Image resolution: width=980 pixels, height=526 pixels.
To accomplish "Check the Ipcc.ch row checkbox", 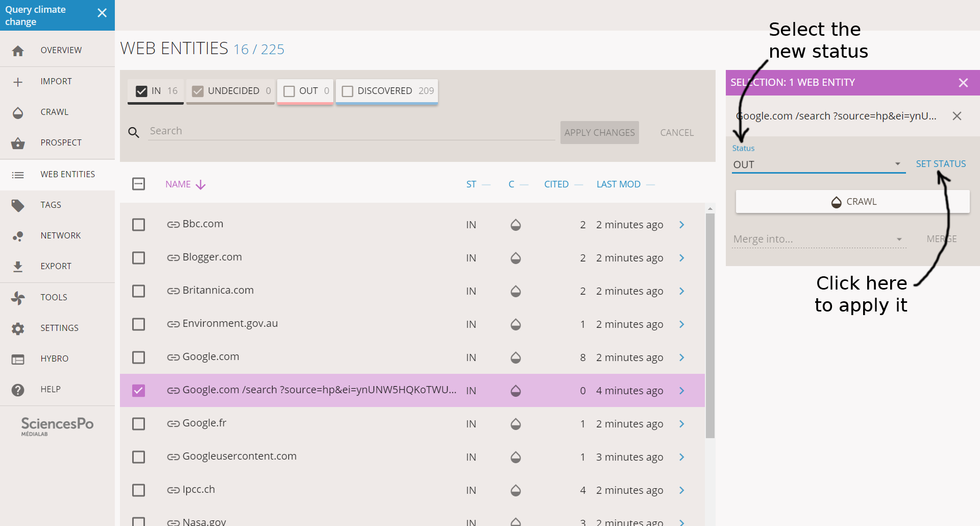I will pyautogui.click(x=138, y=490).
